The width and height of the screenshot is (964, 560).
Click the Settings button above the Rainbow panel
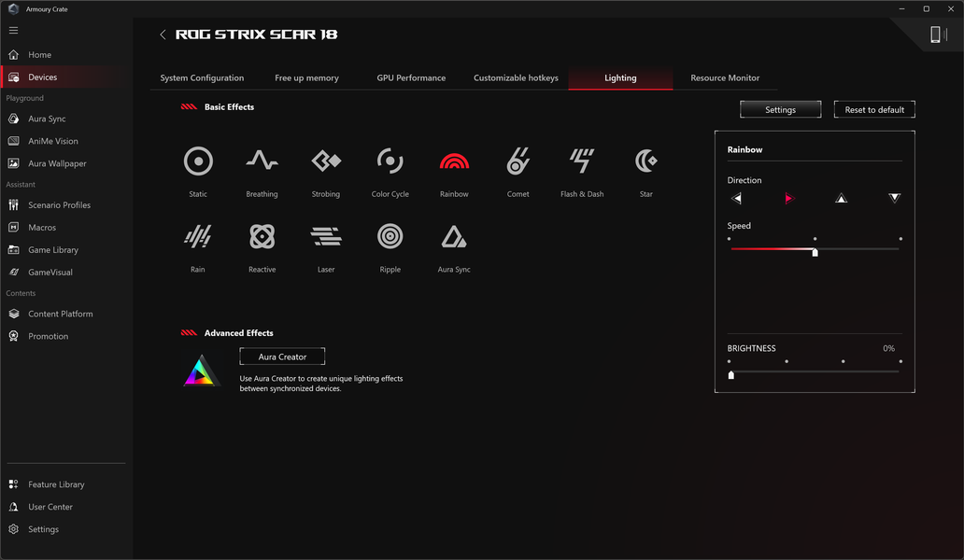(780, 109)
